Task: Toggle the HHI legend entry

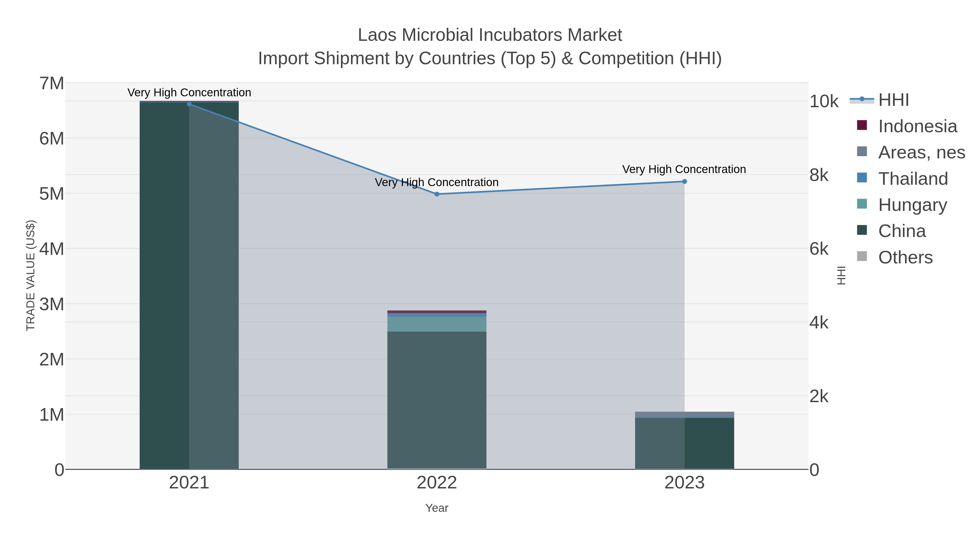Action: click(x=879, y=100)
